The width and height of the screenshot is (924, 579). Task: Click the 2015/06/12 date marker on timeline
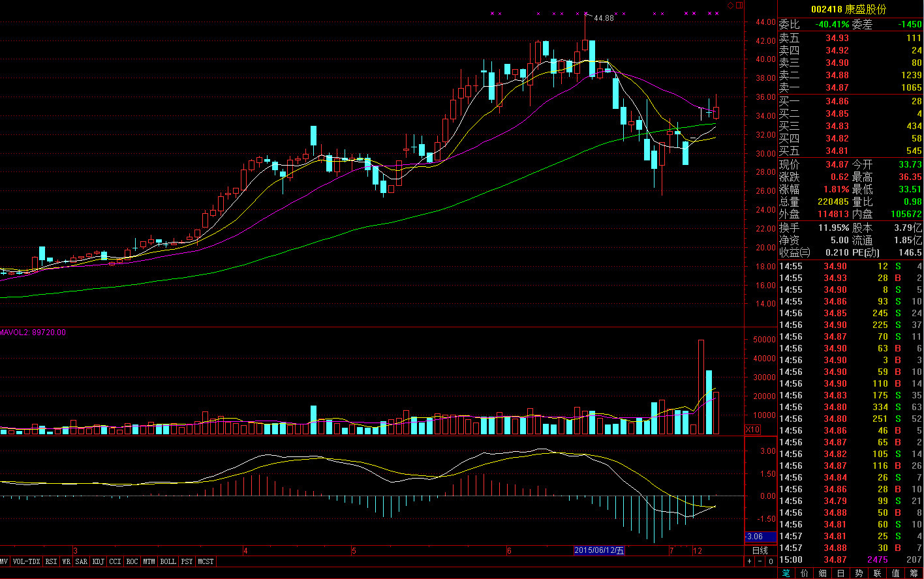click(x=599, y=550)
